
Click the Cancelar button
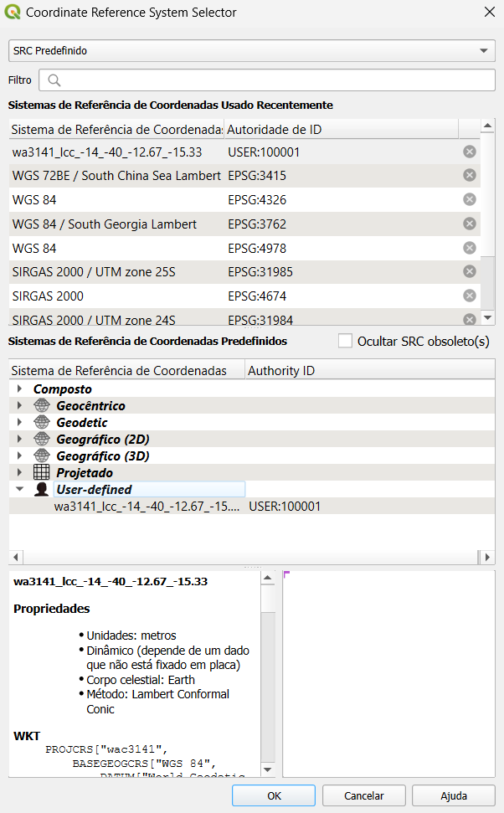pos(364,795)
